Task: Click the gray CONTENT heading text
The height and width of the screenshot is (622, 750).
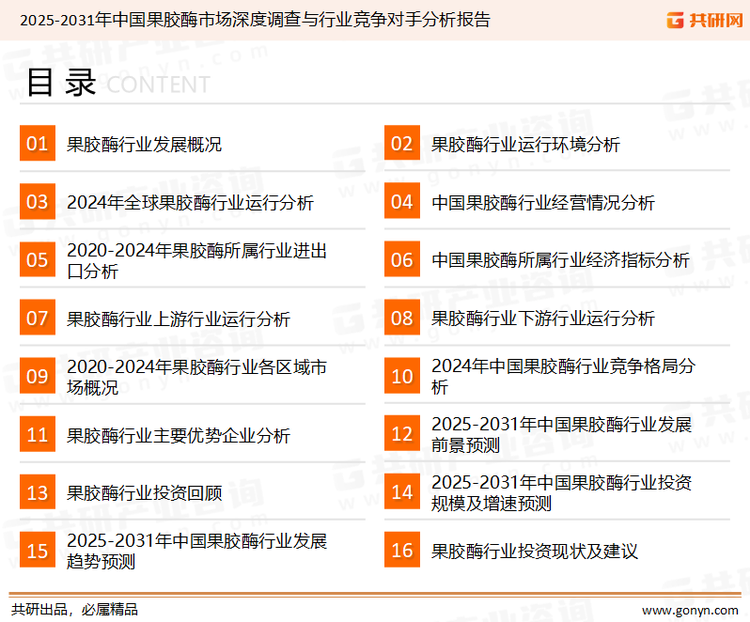Action: tap(158, 85)
